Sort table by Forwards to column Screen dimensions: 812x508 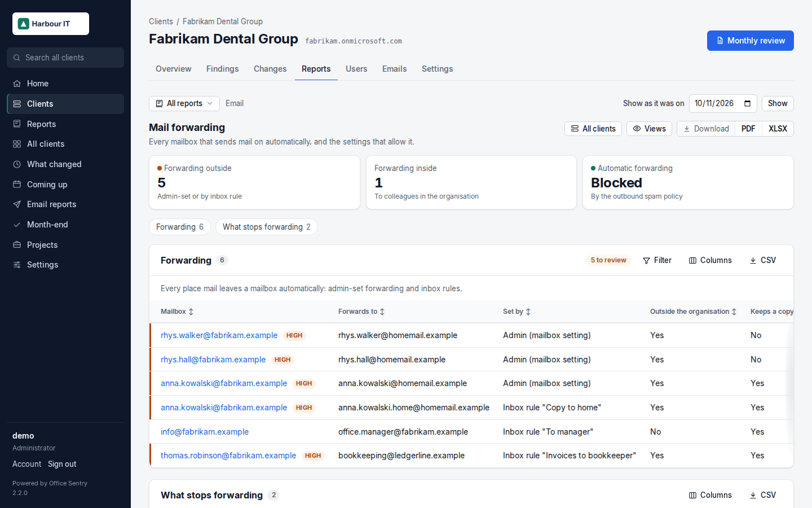(x=361, y=312)
